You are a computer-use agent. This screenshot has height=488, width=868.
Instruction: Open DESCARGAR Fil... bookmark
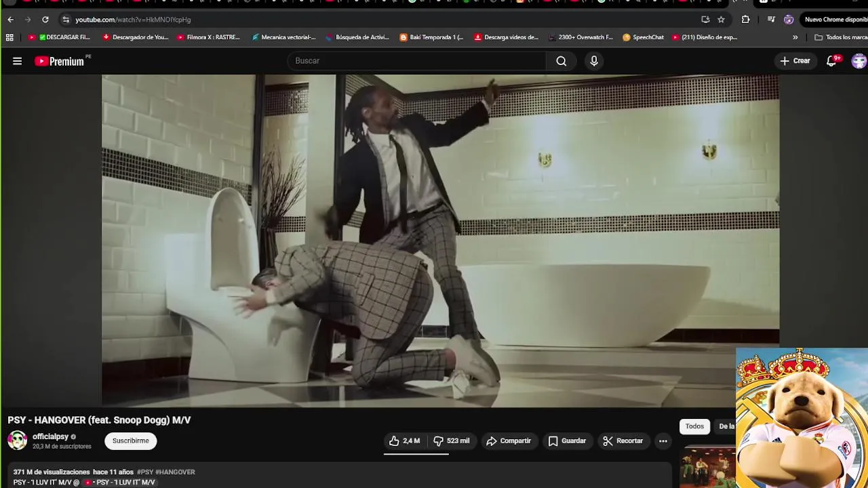click(59, 37)
